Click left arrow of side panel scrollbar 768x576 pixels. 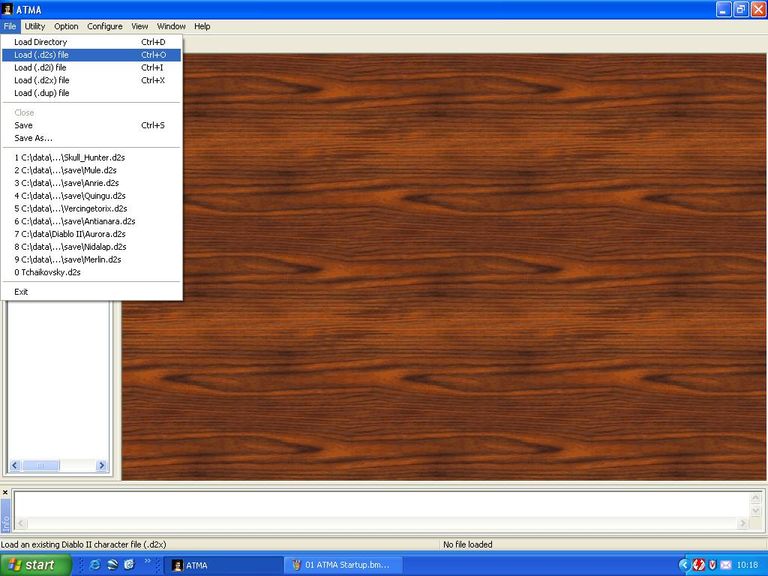(x=14, y=465)
